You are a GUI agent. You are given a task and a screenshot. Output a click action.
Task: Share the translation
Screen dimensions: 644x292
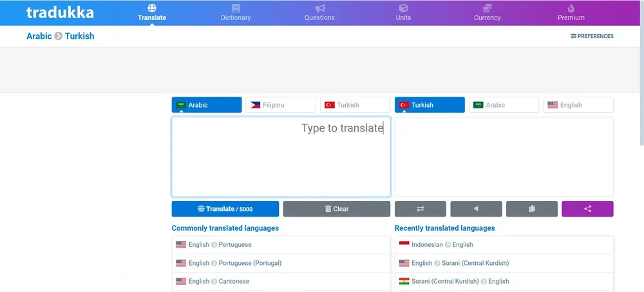(x=588, y=209)
